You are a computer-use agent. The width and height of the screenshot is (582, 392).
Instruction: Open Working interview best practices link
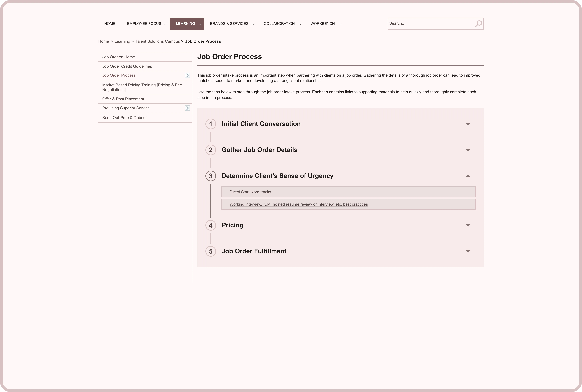[299, 204]
